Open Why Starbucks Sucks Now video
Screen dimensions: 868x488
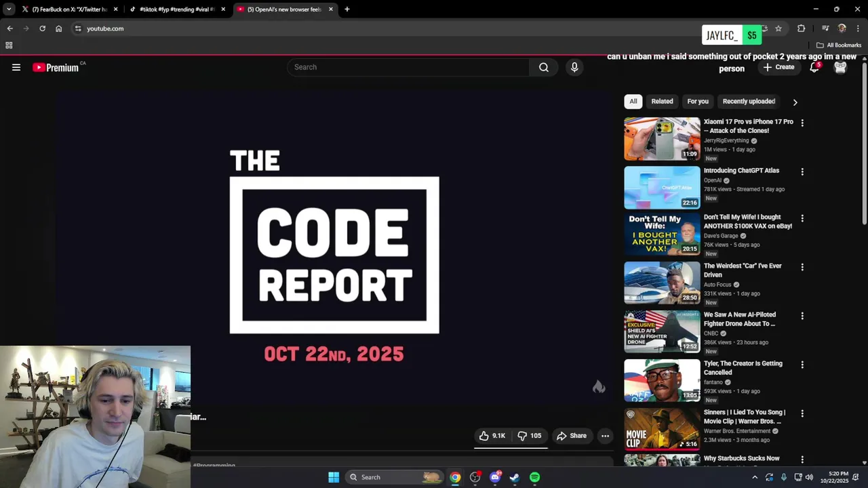pyautogui.click(x=741, y=459)
